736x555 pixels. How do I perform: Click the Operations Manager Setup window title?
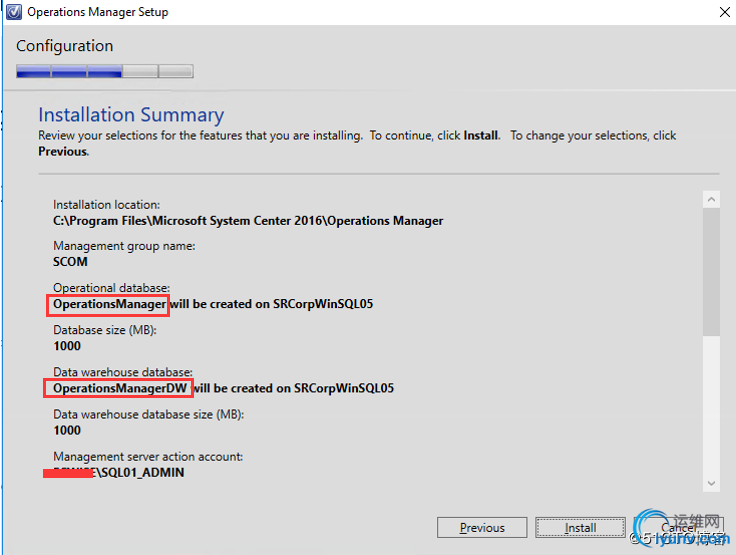point(98,12)
